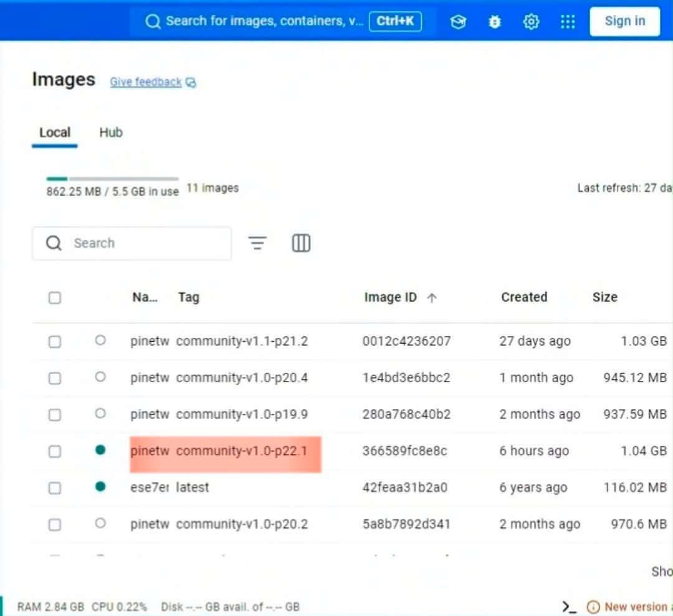
Task: Check the checkbox for community-v1.1-p21.2
Action: coord(54,341)
